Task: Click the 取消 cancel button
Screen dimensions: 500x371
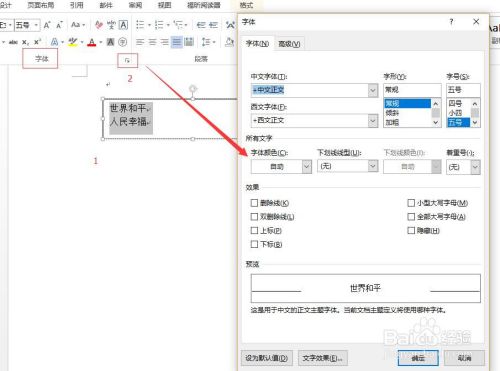Action: pos(464,358)
